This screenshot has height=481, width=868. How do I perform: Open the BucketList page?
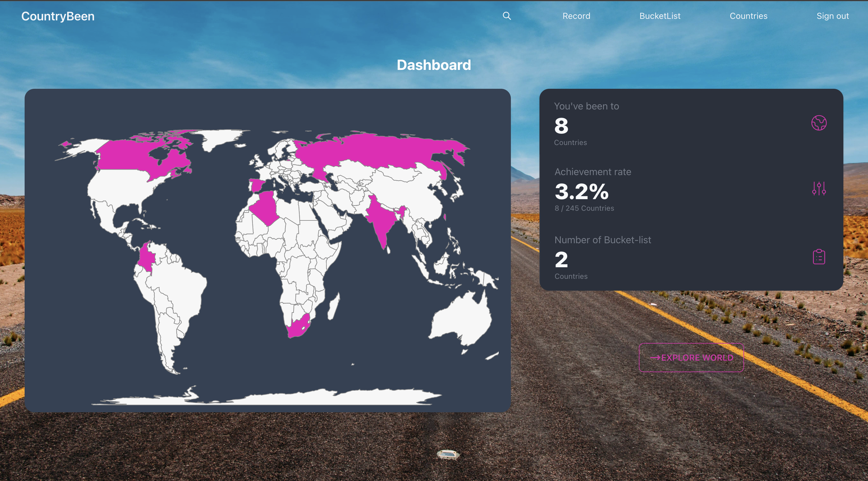[660, 16]
